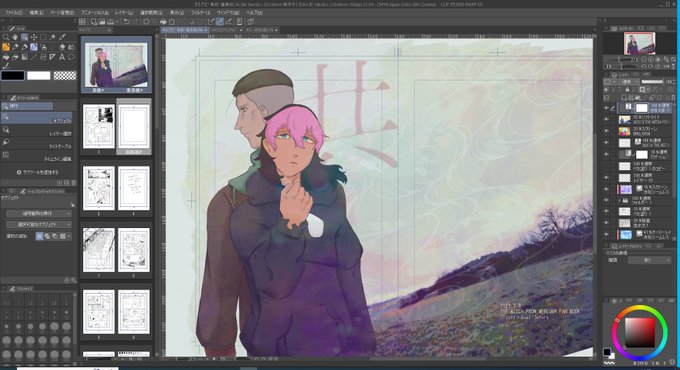Viewport: 680px width, 370px height.
Task: Open the 編集 menu
Action: 36,13
